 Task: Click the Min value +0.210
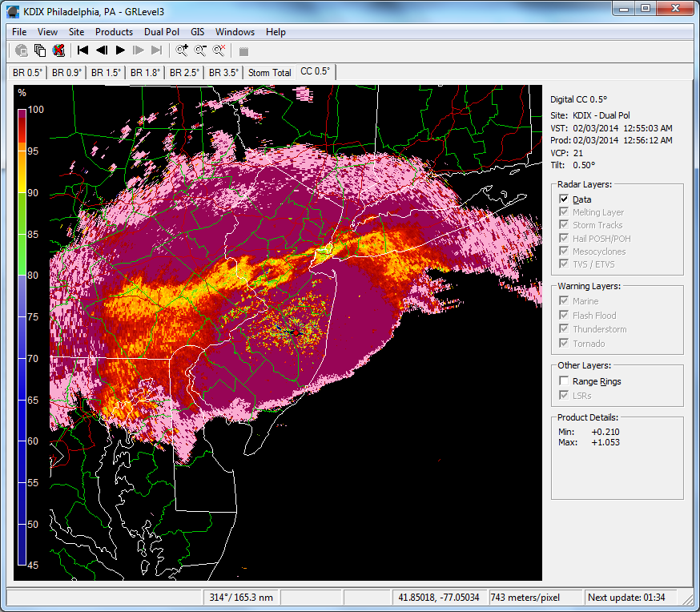605,432
